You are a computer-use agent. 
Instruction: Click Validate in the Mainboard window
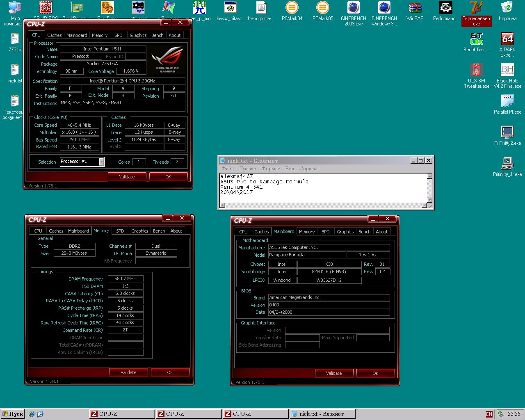(334, 373)
